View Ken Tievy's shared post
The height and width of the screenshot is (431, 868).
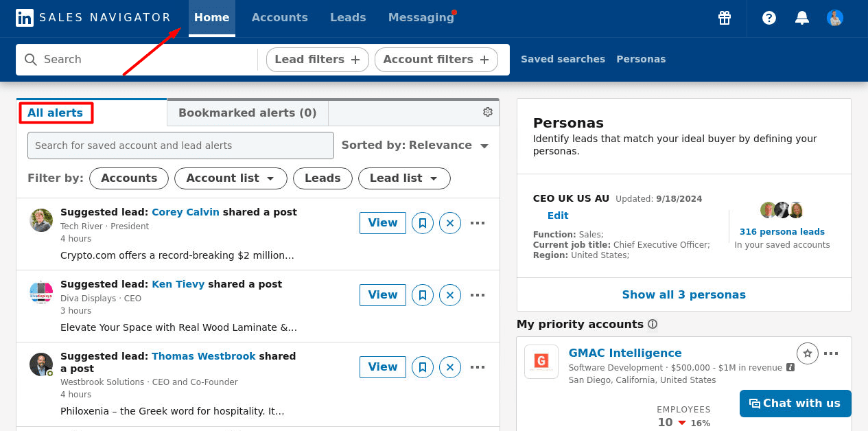[383, 295]
